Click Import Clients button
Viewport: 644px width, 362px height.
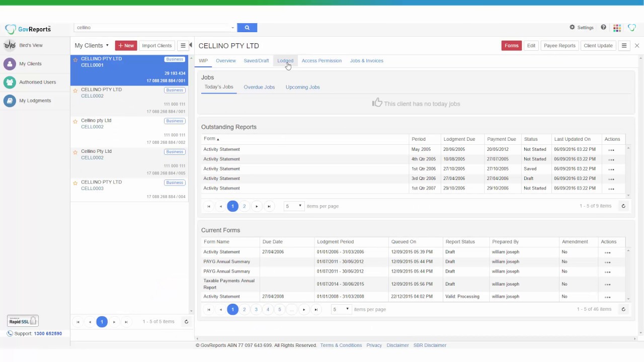pyautogui.click(x=157, y=46)
